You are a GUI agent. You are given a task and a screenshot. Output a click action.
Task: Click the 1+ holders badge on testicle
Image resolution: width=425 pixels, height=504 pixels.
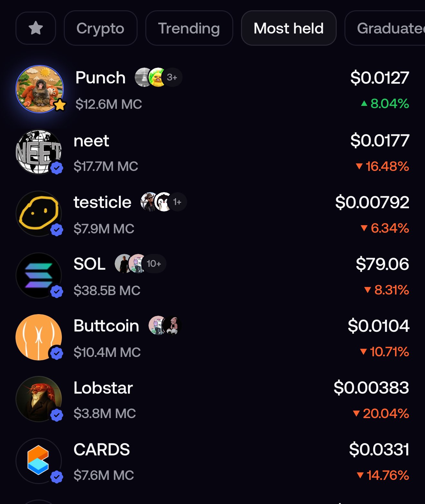(x=177, y=202)
